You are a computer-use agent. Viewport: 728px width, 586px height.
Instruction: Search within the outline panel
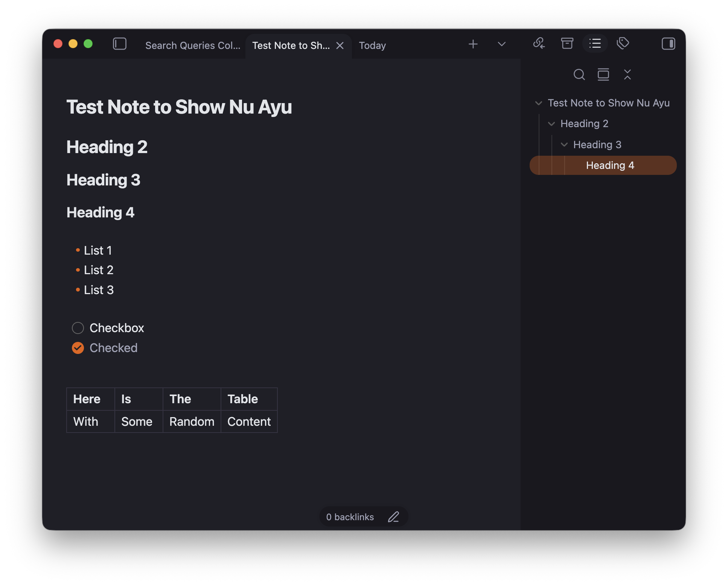579,75
